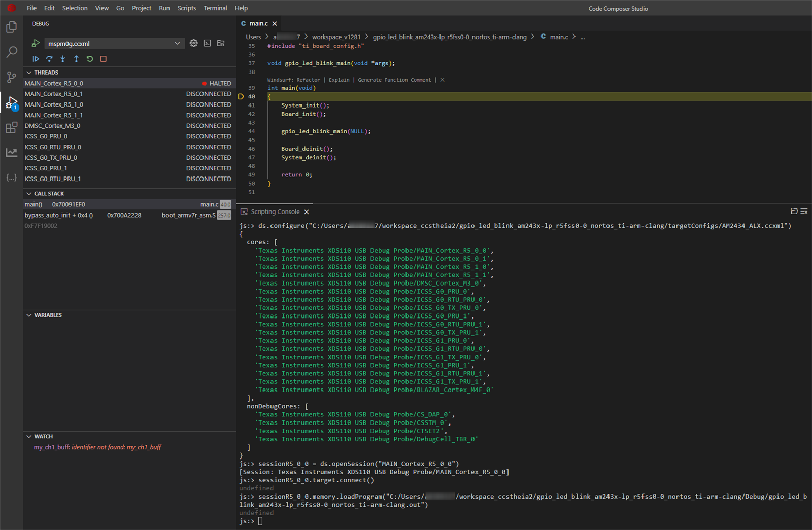
Task: Select the DMSC_Cortex_M3_0 thread
Action: click(129, 126)
